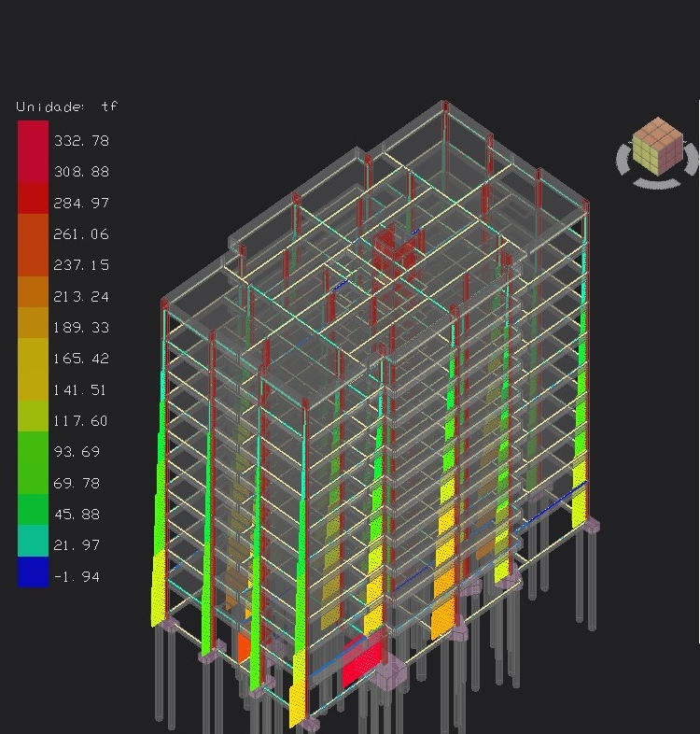Select the red core walls at roof level

point(396,250)
